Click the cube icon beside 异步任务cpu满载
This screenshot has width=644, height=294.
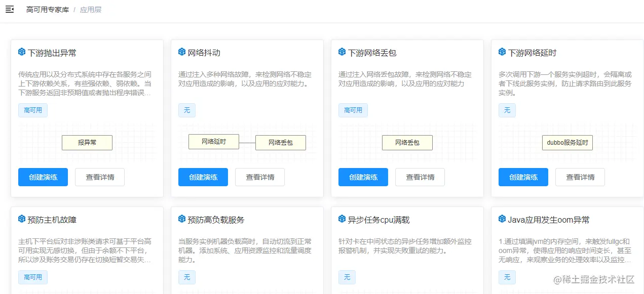[342, 219]
